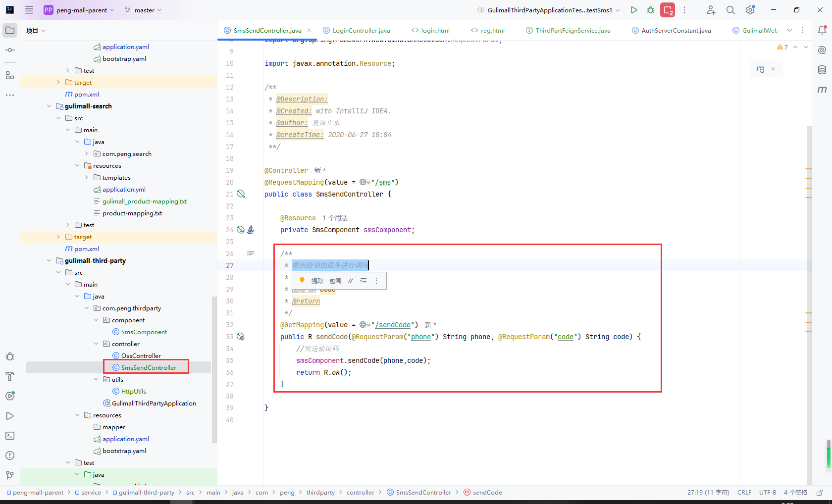
Task: Expand com.peng.search package
Action: click(87, 153)
